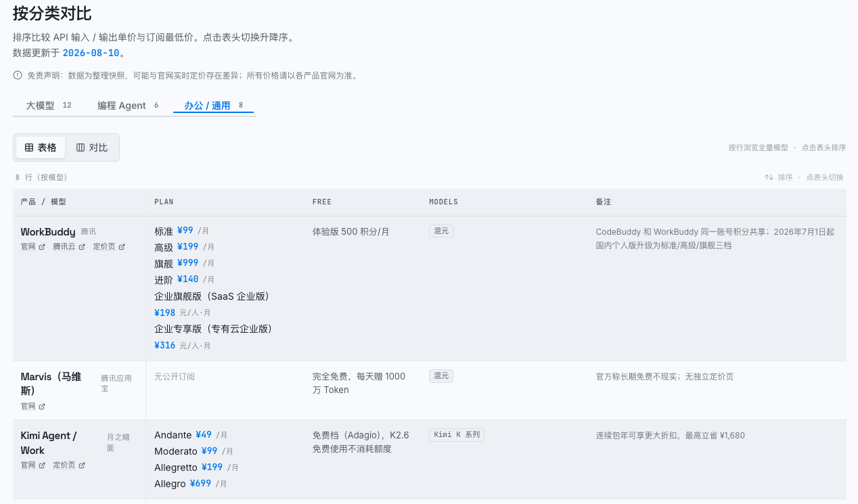Click WorkBuddy 高级 price ¥199
Screen dimensions: 858x504
coord(187,247)
